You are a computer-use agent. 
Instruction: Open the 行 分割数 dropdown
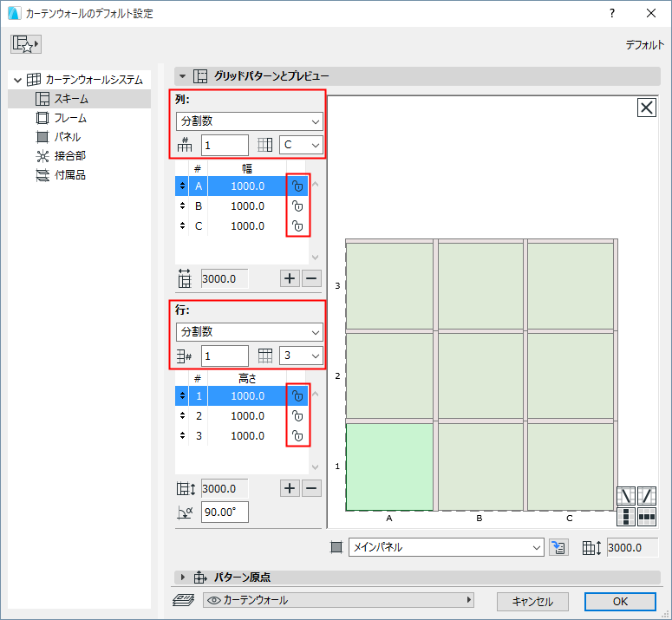point(250,332)
